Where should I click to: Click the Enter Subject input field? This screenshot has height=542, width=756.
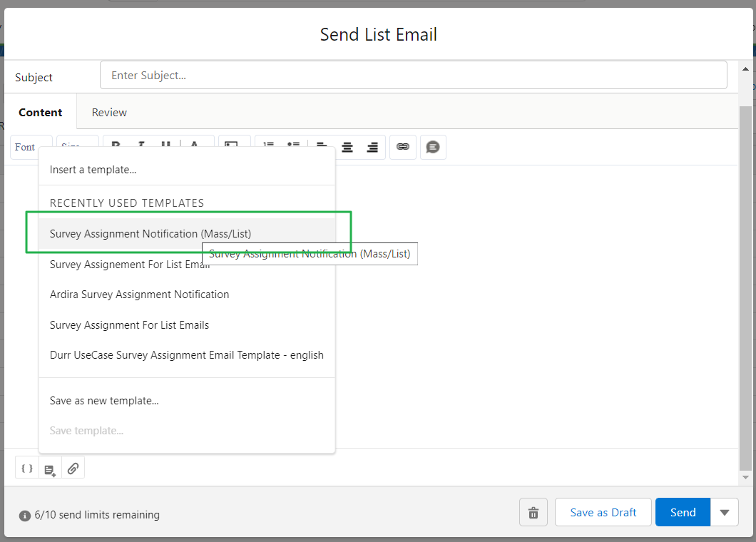point(414,74)
